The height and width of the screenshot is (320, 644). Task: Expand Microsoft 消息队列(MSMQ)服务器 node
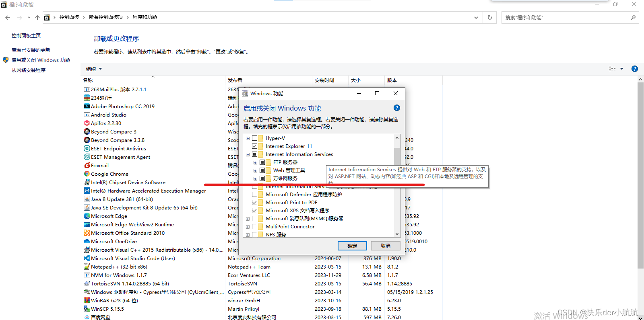point(248,219)
